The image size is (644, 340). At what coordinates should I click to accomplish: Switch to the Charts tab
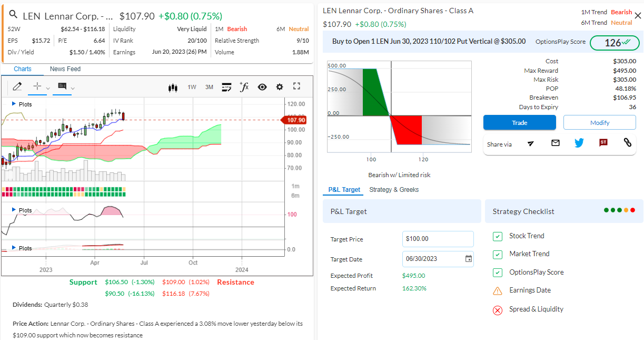23,69
